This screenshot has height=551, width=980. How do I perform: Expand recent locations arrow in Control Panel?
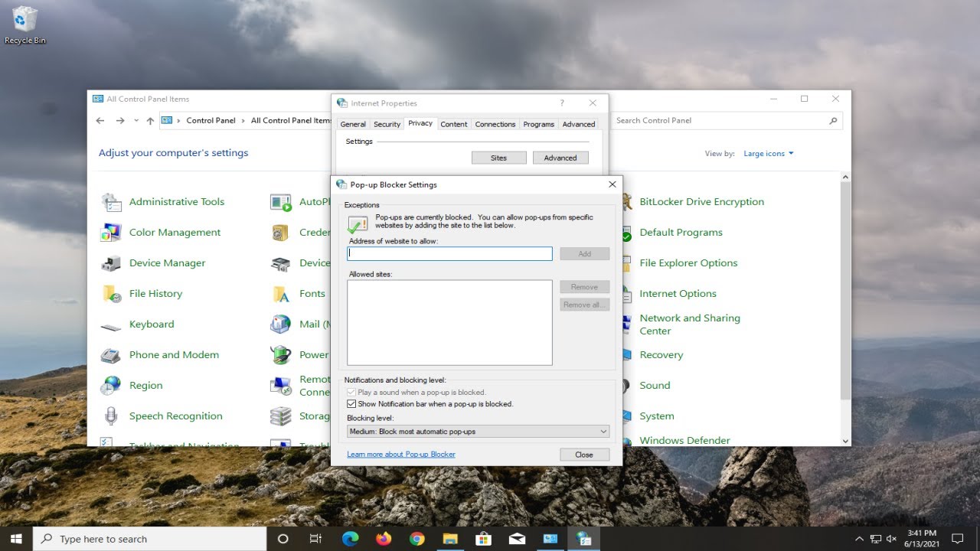pos(136,121)
